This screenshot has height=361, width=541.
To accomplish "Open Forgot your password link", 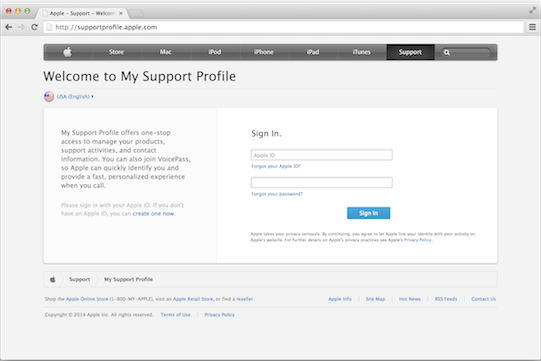I will coord(277,194).
